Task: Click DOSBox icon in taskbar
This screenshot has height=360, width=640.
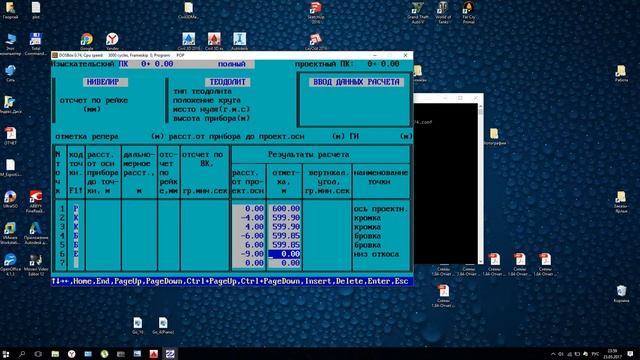Action: pos(170,354)
